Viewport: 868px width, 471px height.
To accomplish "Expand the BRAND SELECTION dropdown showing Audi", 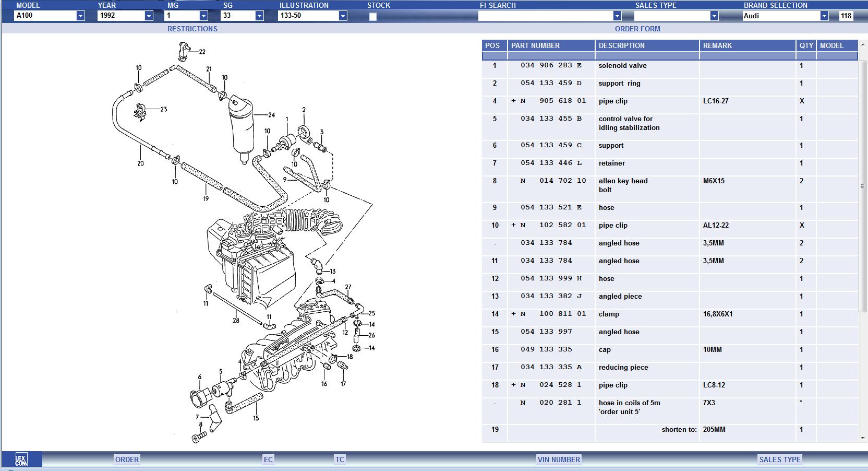I will 824,16.
